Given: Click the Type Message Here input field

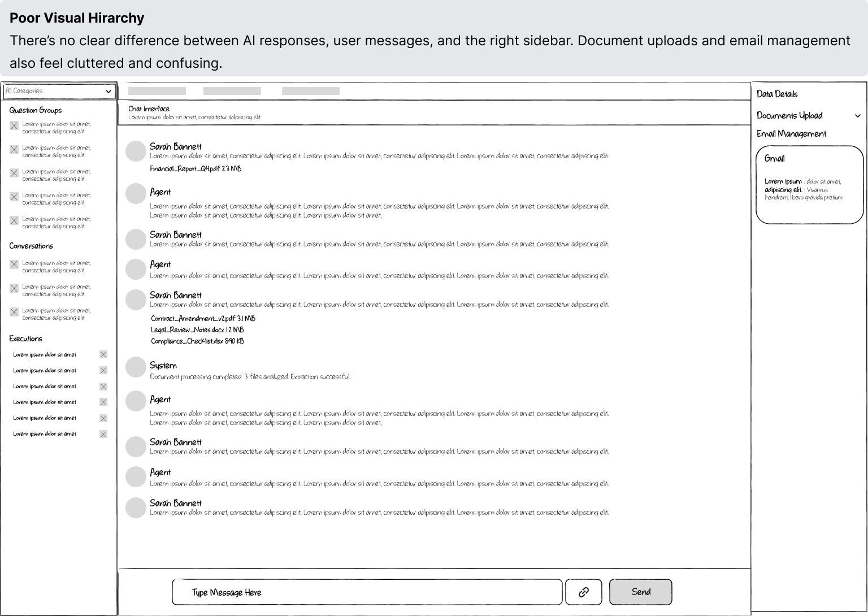Looking at the screenshot, I should (x=367, y=592).
